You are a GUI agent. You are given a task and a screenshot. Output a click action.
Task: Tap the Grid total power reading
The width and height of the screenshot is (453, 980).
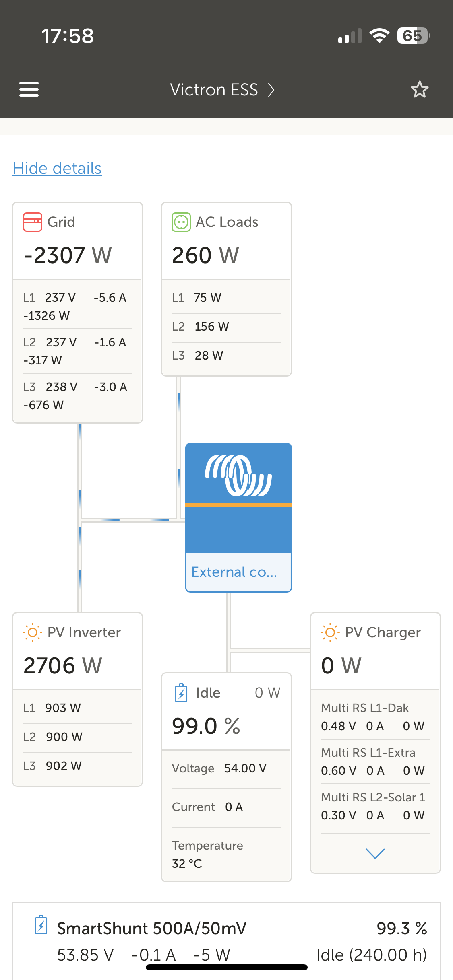pos(68,255)
